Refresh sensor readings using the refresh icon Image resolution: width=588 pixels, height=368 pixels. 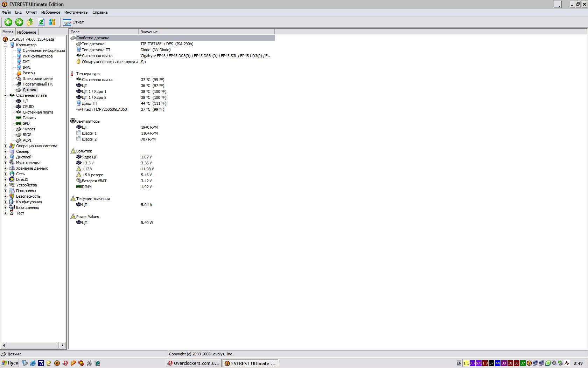41,22
